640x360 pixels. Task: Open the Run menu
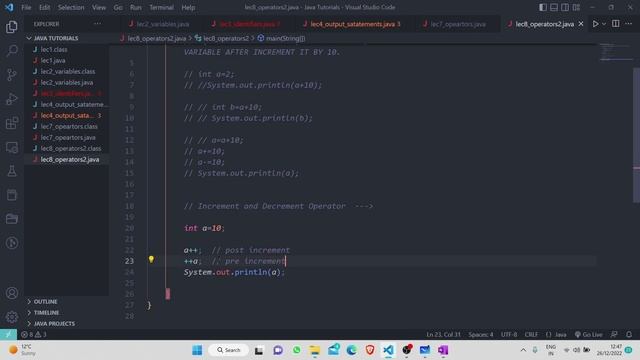pyautogui.click(x=136, y=7)
